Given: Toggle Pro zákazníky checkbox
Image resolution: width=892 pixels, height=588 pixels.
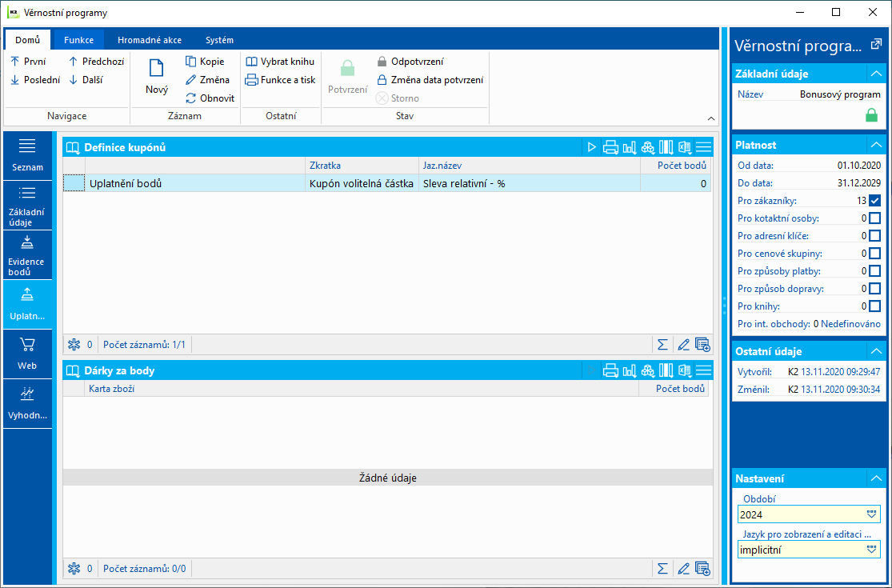Looking at the screenshot, I should [x=875, y=201].
